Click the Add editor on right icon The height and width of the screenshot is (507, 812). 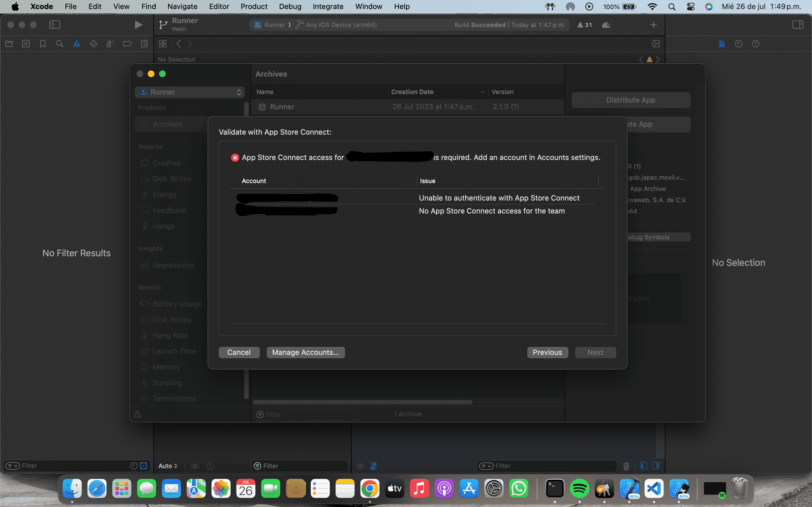click(656, 44)
